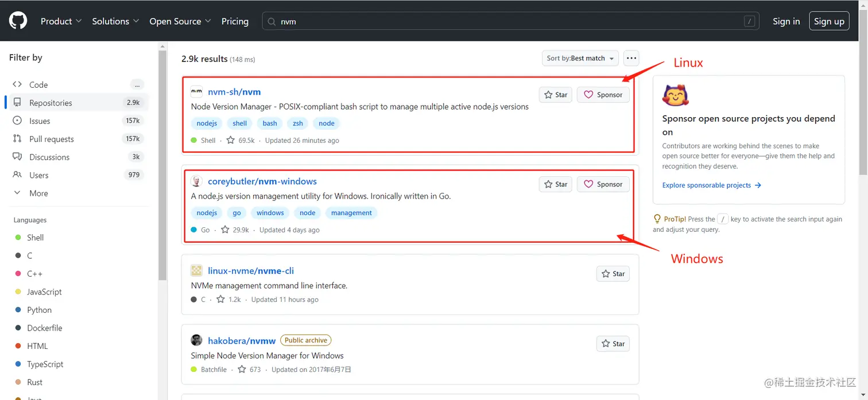Screen dimensions: 868x400
Task: Click the nvm search input field
Action: tap(510, 22)
